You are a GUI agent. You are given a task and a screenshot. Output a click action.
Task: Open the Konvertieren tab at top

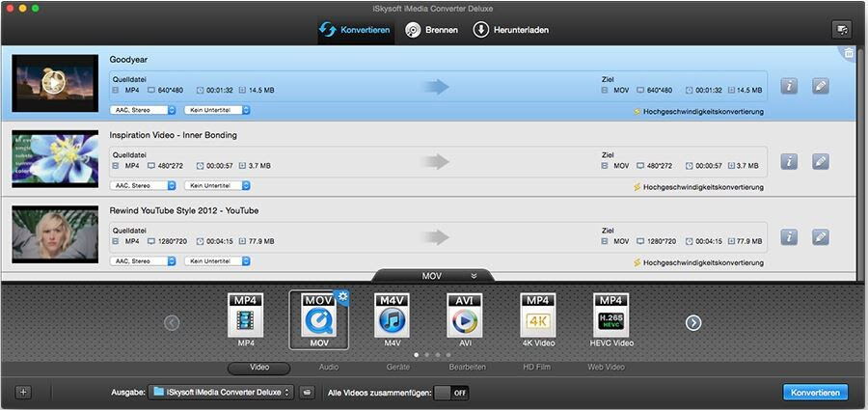tap(355, 30)
